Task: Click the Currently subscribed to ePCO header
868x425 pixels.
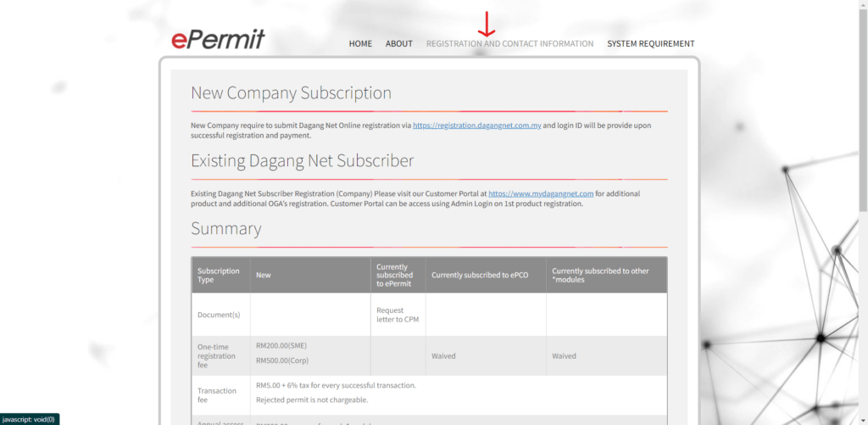Action: (x=480, y=275)
